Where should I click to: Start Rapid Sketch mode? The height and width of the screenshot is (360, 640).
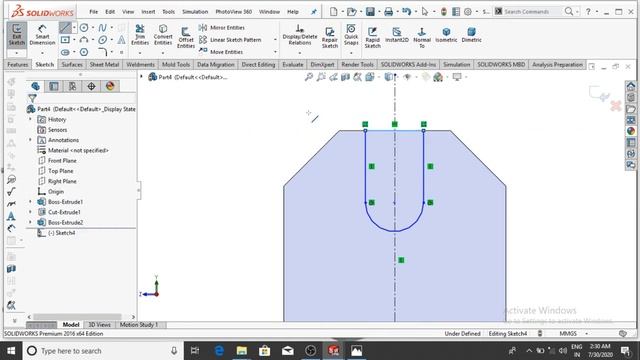click(372, 38)
